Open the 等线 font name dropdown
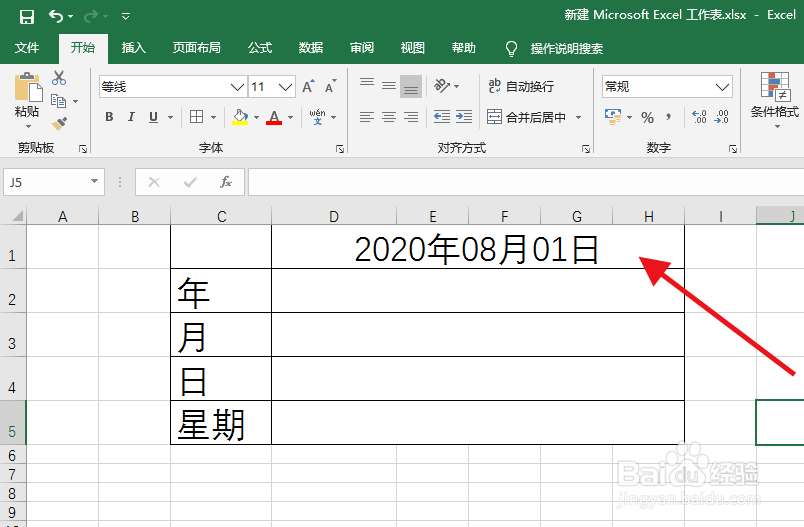The width and height of the screenshot is (804, 527). pos(237,87)
